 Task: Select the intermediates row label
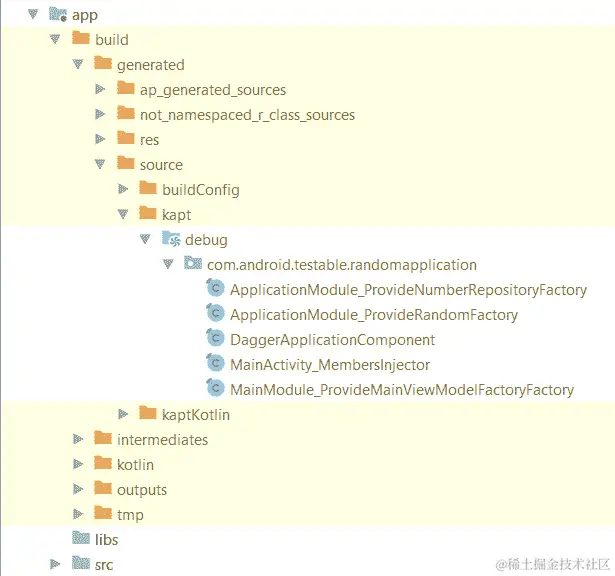[x=162, y=440]
